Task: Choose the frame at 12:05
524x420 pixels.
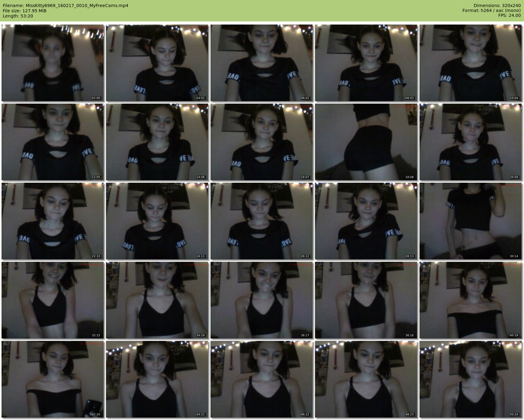Action: 53,142
